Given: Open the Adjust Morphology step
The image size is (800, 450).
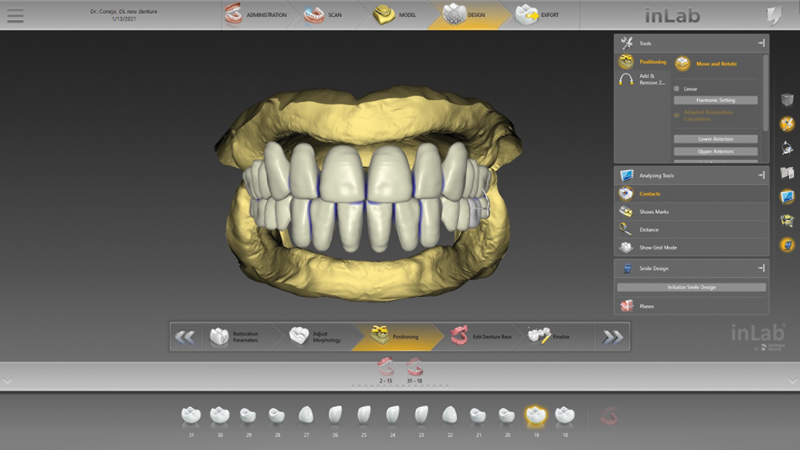Looking at the screenshot, I should tap(315, 337).
